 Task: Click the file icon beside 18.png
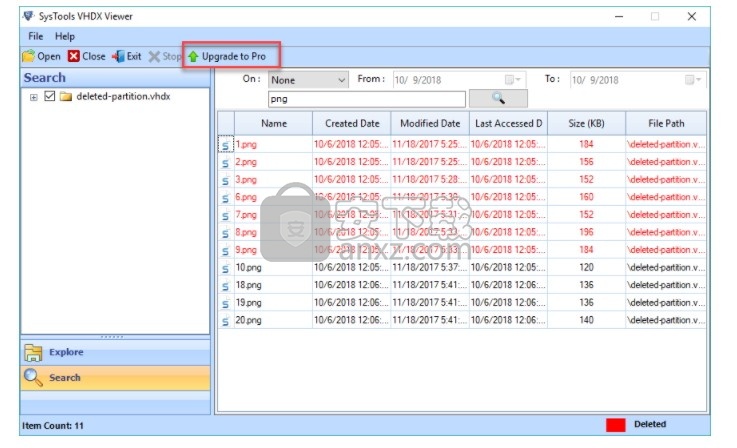[x=226, y=285]
